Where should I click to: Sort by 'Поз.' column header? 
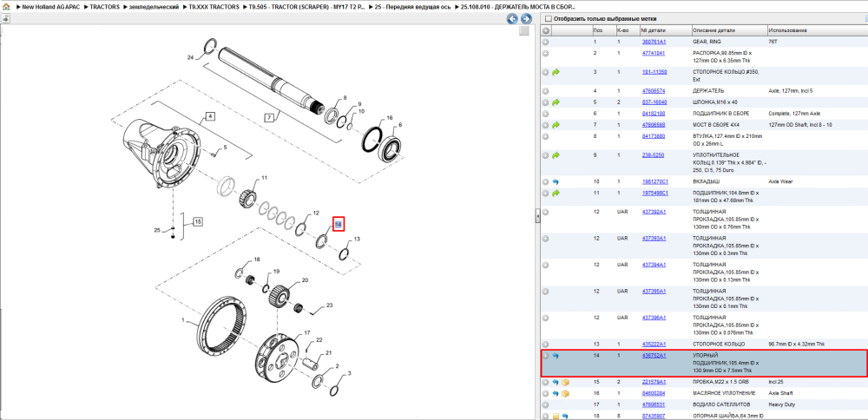pos(603,30)
